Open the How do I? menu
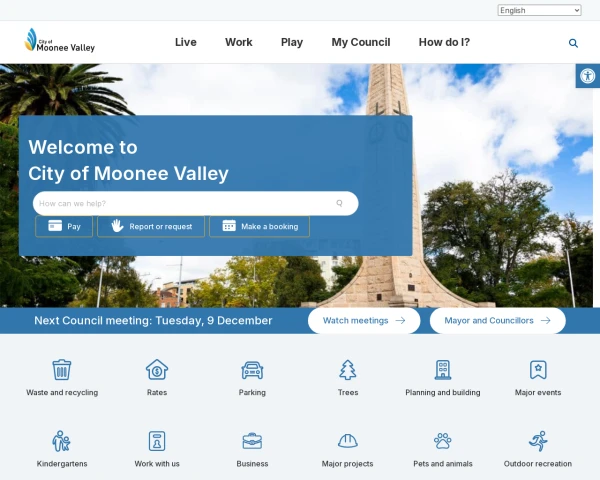 [x=444, y=42]
